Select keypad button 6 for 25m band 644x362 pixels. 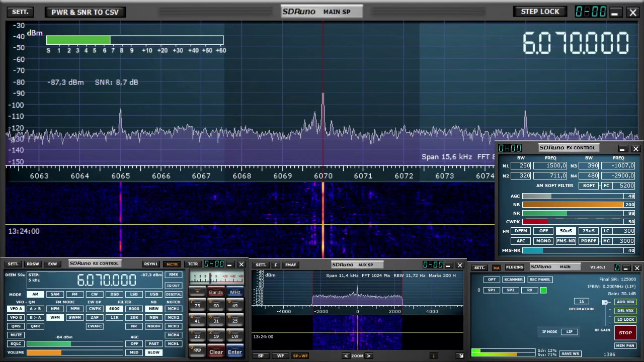tap(234, 320)
